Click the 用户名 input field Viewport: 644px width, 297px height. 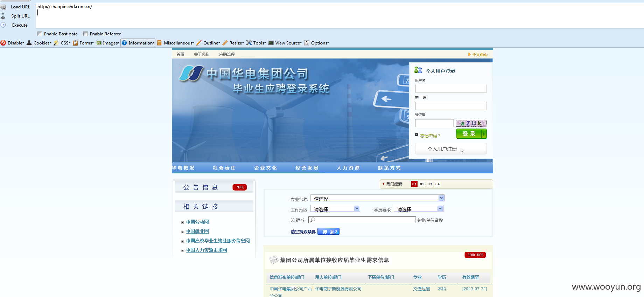[x=451, y=89]
